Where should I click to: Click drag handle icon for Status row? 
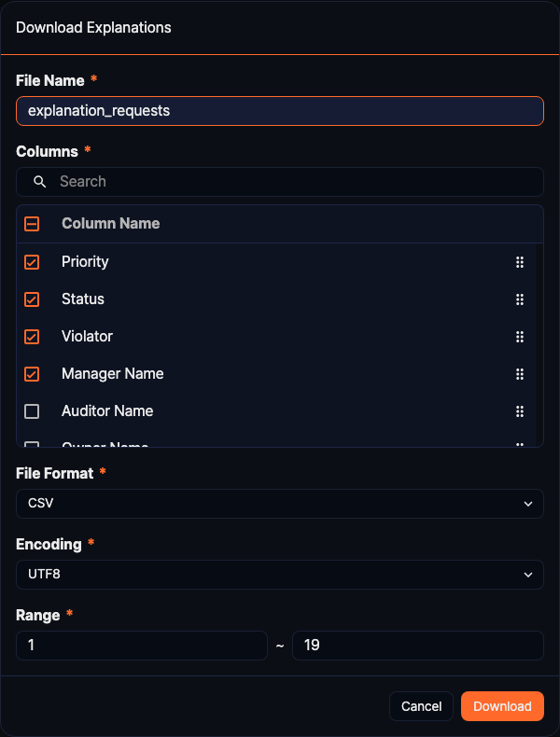tap(520, 299)
